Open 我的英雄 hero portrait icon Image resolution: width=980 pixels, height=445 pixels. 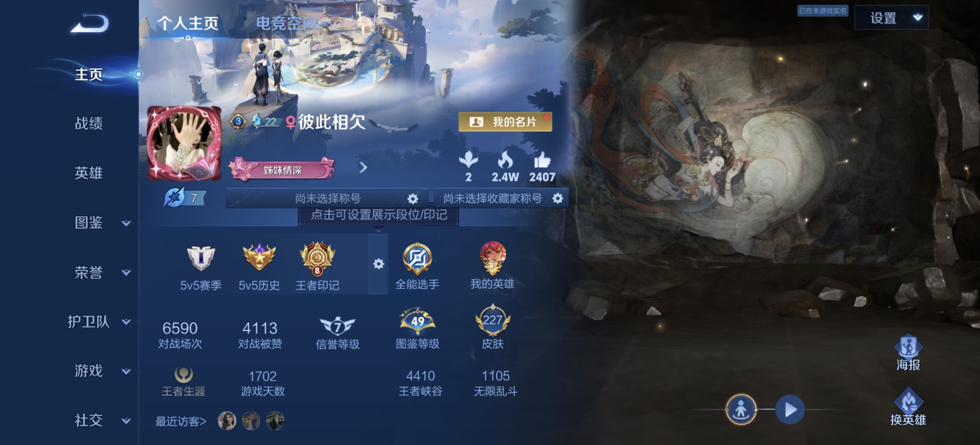pos(492,258)
